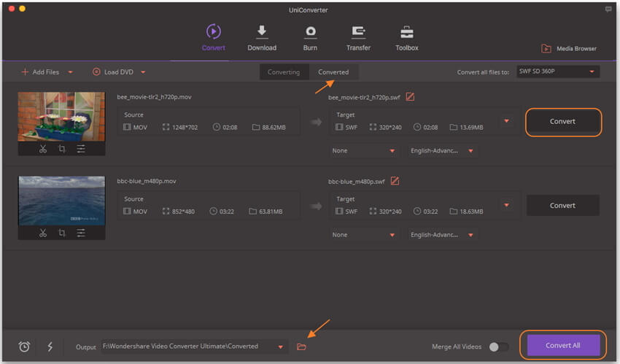This screenshot has height=364, width=620.
Task: Switch to the Converting tab
Action: tap(284, 72)
